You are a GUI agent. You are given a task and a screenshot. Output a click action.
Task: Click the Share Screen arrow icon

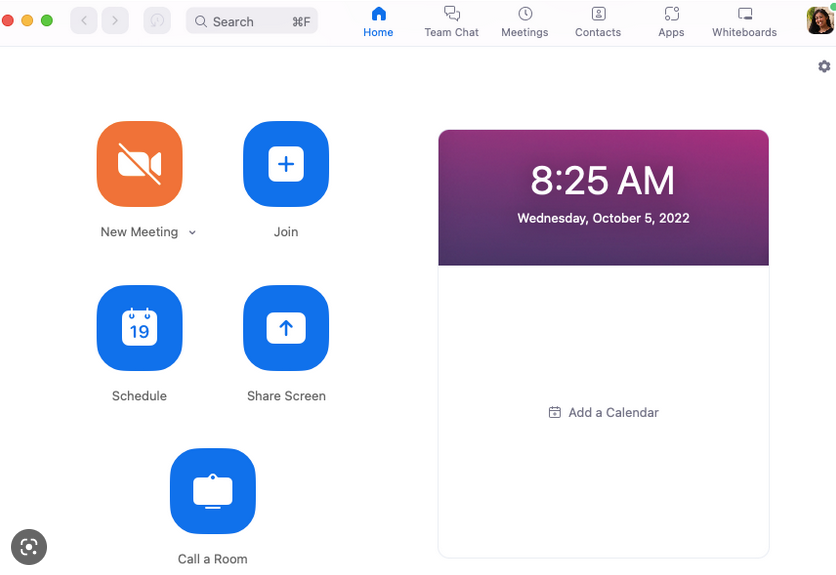click(x=286, y=328)
